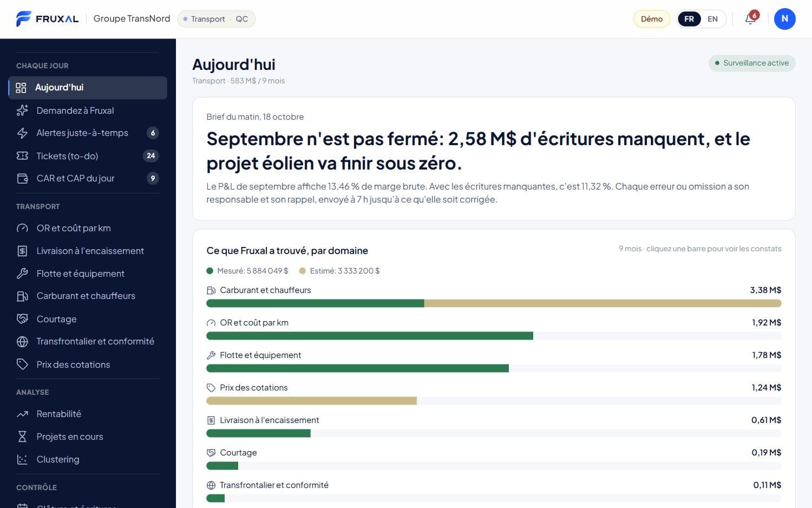
Task: Open the notifications bell icon
Action: point(750,19)
